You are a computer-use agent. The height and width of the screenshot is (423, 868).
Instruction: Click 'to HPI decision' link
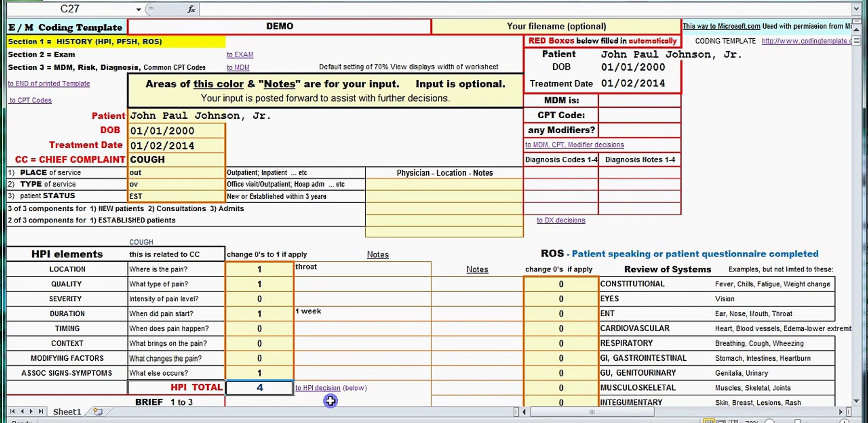(317, 388)
